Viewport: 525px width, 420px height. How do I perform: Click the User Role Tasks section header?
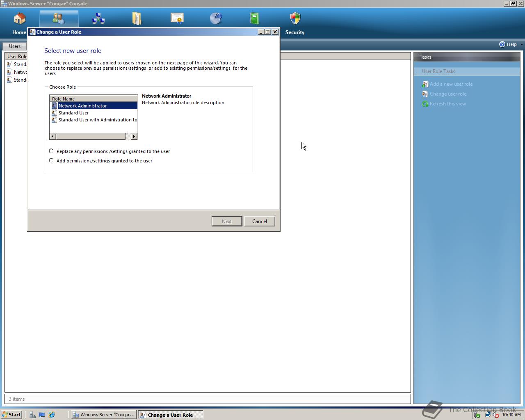tap(467, 71)
